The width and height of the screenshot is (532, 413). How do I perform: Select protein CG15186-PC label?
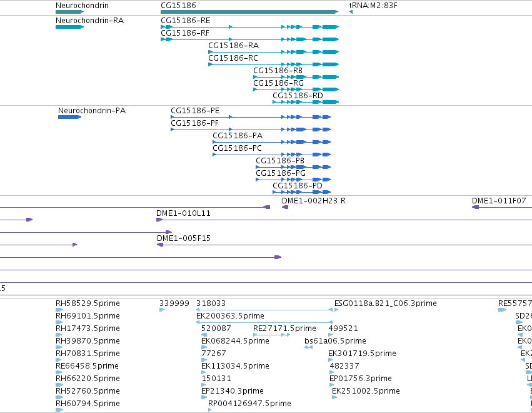click(237, 148)
